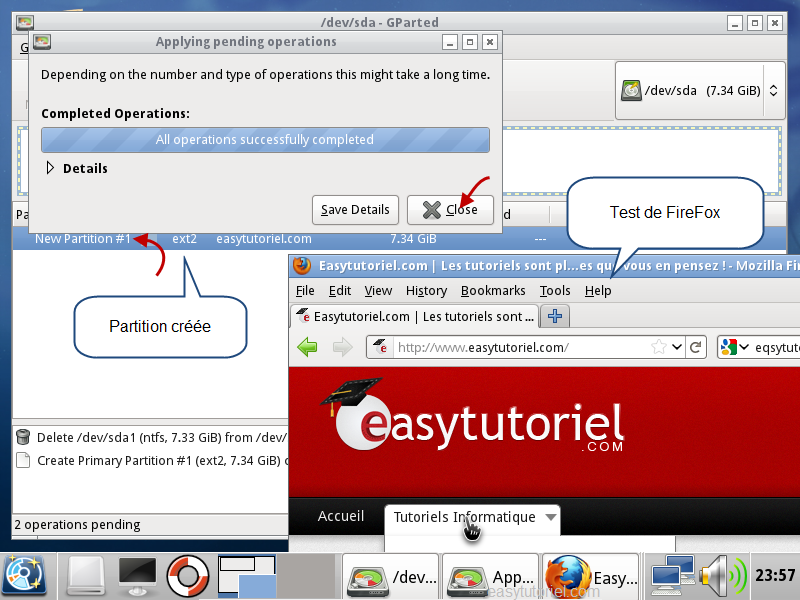Switch to the Easy... Firefox taskbar window
Image resolution: width=800 pixels, height=600 pixels.
(x=591, y=577)
